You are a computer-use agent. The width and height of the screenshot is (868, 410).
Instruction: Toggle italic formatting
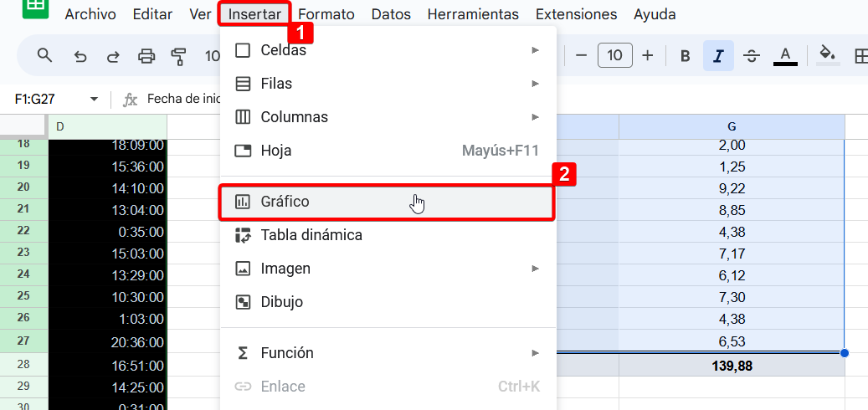click(x=718, y=56)
